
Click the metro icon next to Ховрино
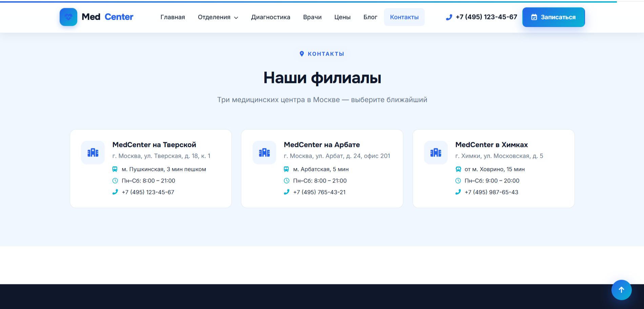(458, 169)
